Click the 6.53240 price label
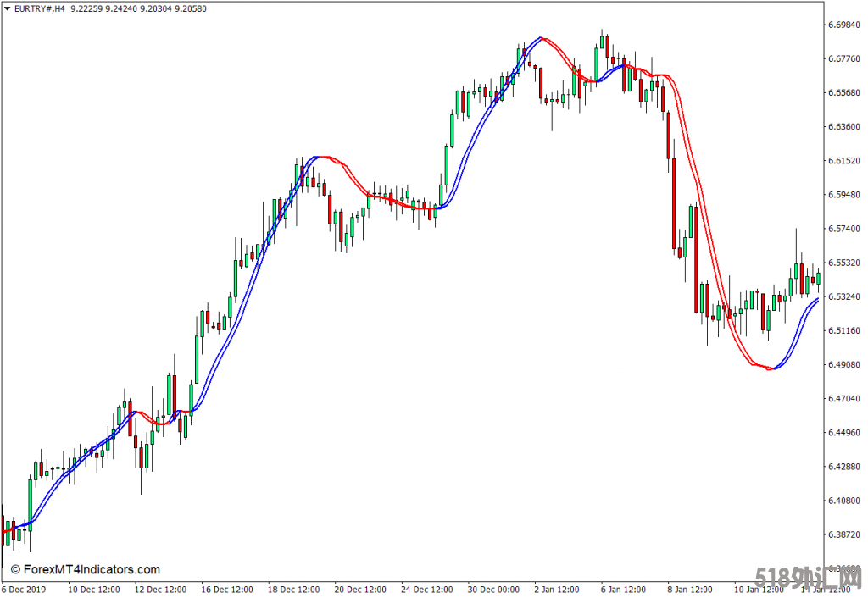868x598 pixels. (844, 296)
